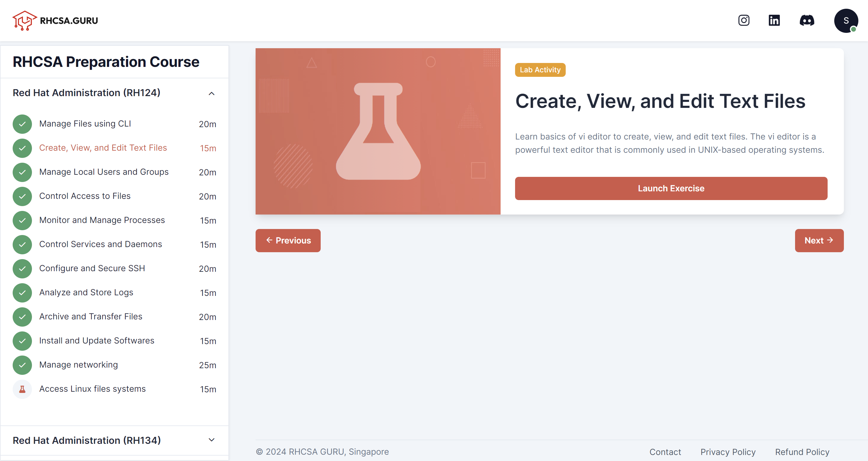This screenshot has width=868, height=461.
Task: Click the green checkmark for Archive and Transfer Files
Action: [x=22, y=317]
